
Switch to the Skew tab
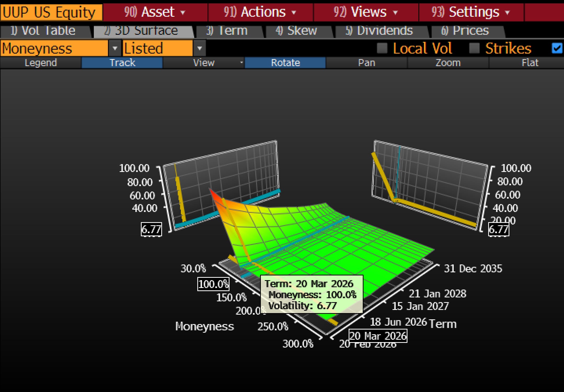296,31
